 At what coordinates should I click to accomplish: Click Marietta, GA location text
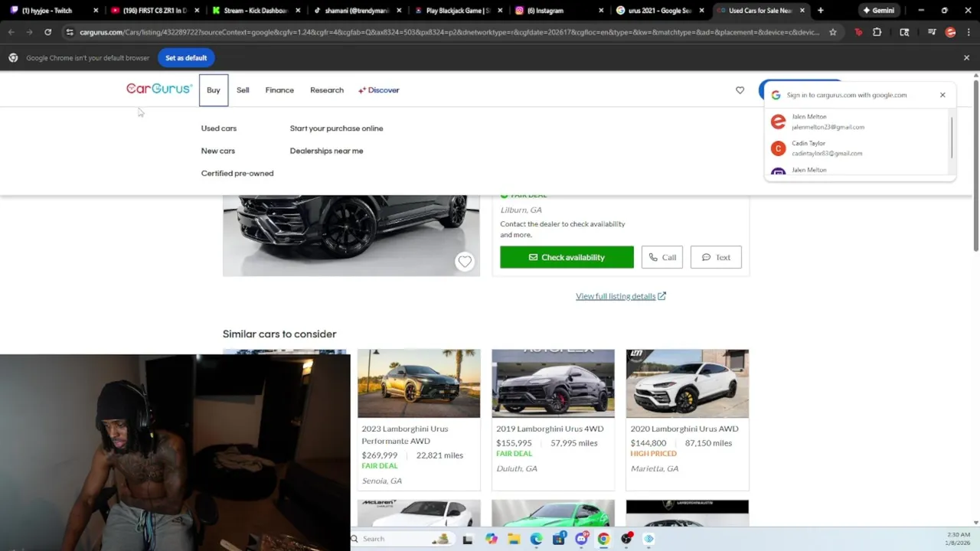(x=655, y=468)
